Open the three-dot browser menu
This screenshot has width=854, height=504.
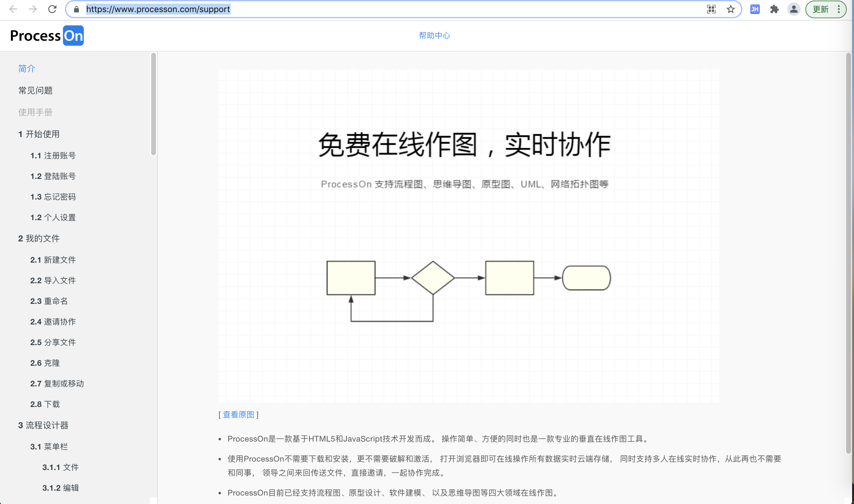[839, 9]
